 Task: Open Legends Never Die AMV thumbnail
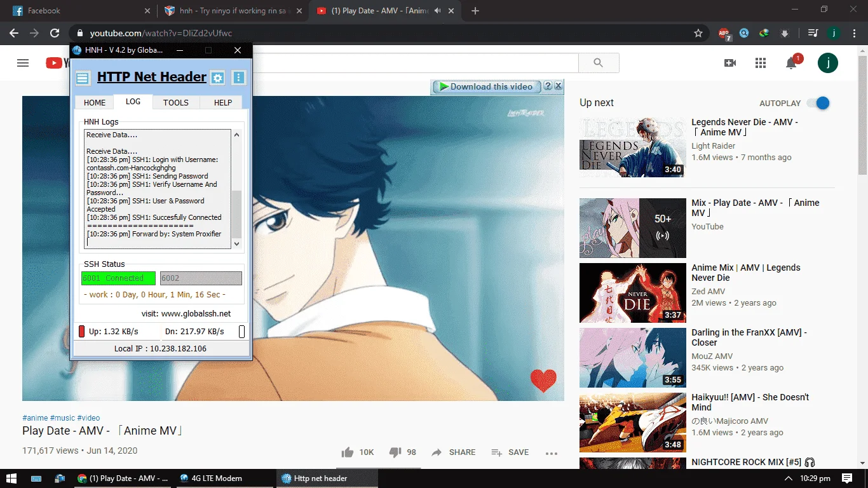pos(633,147)
